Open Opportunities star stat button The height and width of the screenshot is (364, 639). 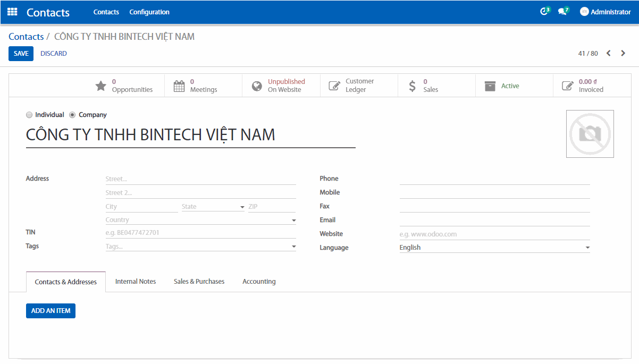[x=125, y=86]
